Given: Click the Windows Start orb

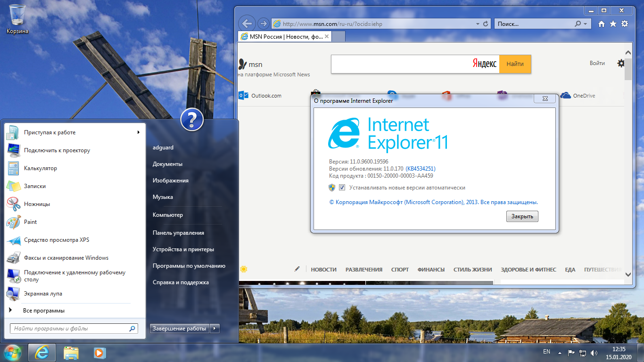Looking at the screenshot, I should click(x=13, y=353).
